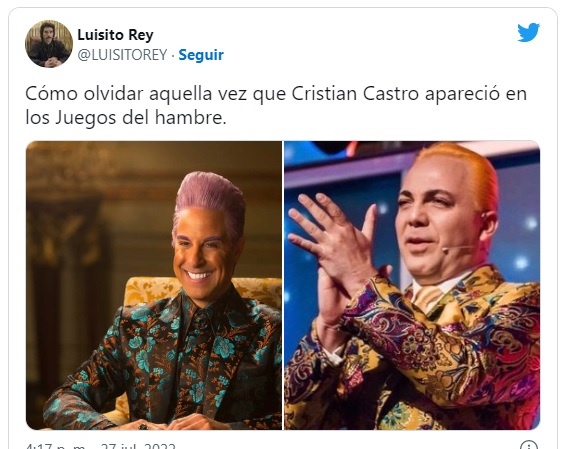
Task: Click the partially visible info icon below the photos
Action: tap(528, 445)
